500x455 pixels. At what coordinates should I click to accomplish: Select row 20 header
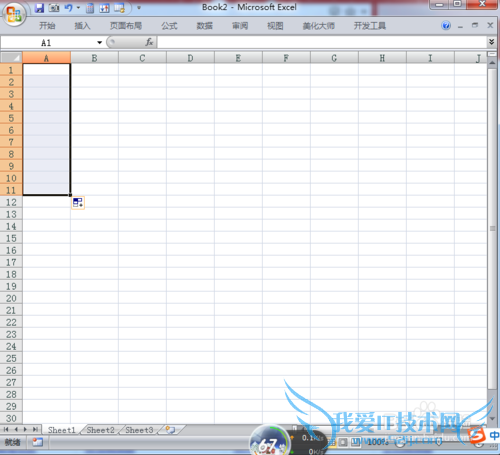coord(11,298)
